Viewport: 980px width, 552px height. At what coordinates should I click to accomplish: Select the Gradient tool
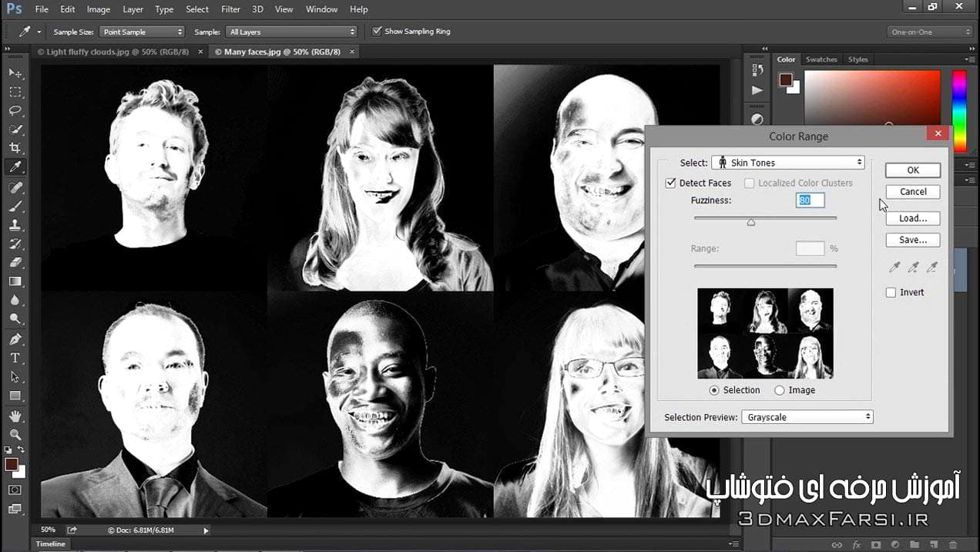[x=15, y=281]
